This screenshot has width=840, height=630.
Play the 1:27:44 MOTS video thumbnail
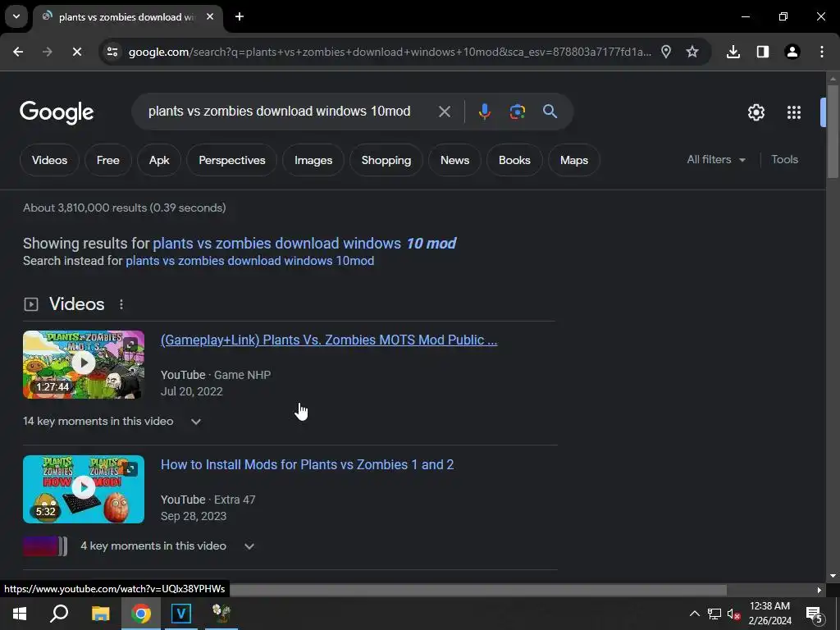[x=84, y=364]
